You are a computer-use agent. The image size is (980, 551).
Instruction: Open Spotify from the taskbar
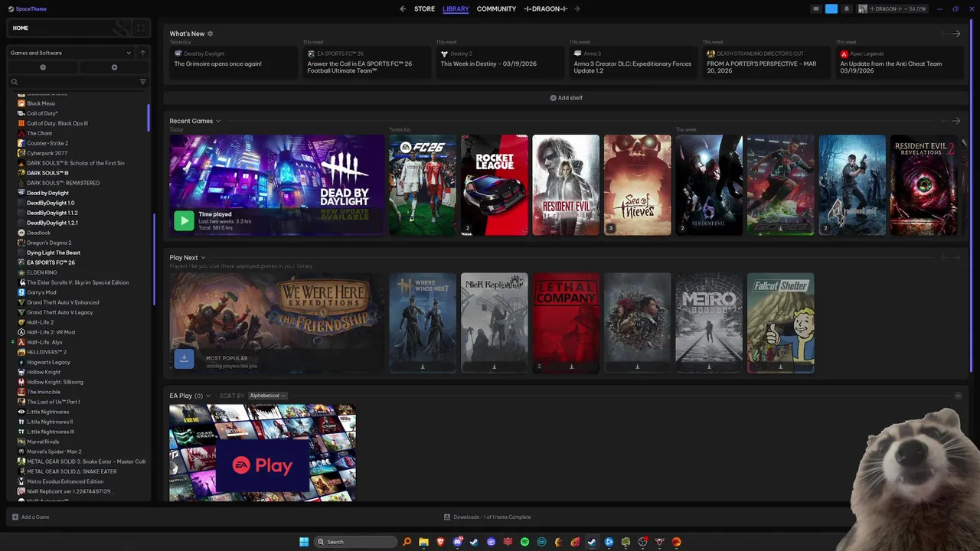coord(524,542)
